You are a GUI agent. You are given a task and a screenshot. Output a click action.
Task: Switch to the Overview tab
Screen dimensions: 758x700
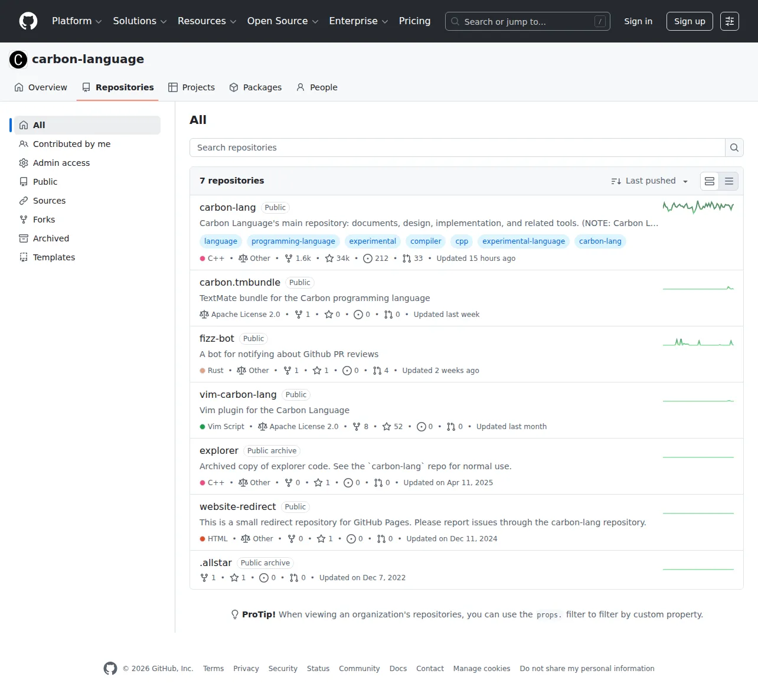click(41, 87)
